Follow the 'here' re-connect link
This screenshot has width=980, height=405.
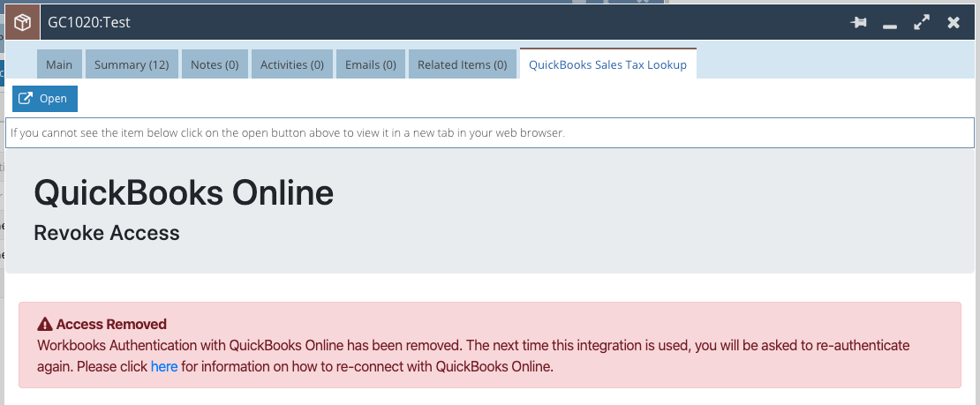tap(164, 367)
